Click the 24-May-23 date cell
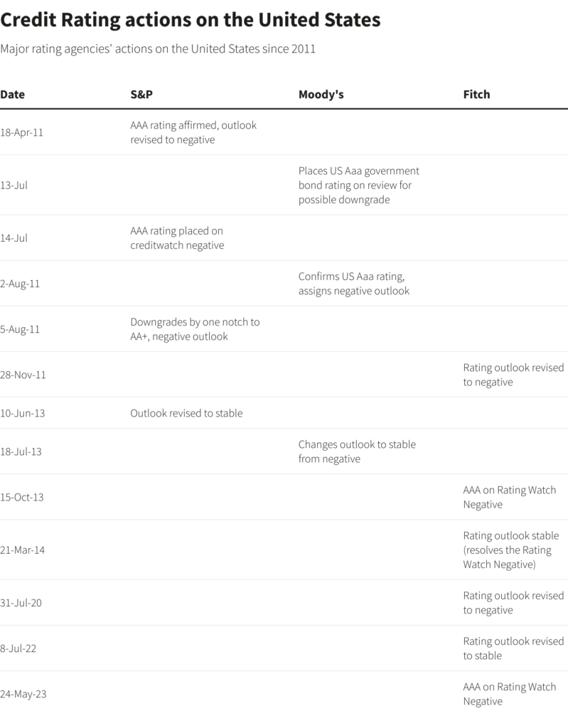This screenshot has height=728, width=568. [23, 694]
